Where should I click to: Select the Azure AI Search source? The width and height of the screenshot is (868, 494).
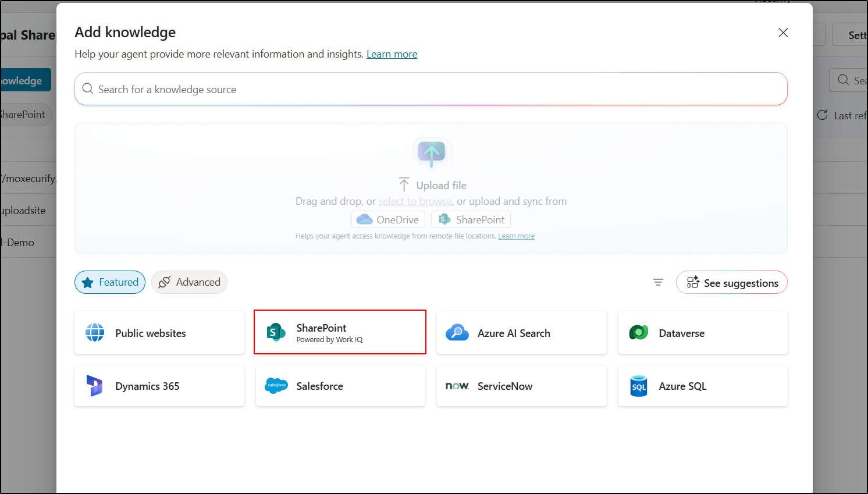[522, 333]
